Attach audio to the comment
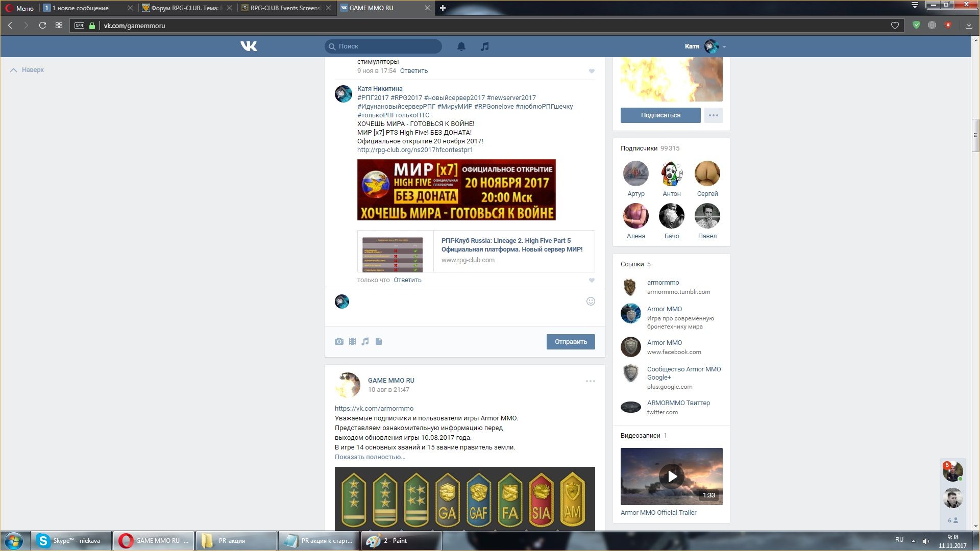 coord(365,341)
